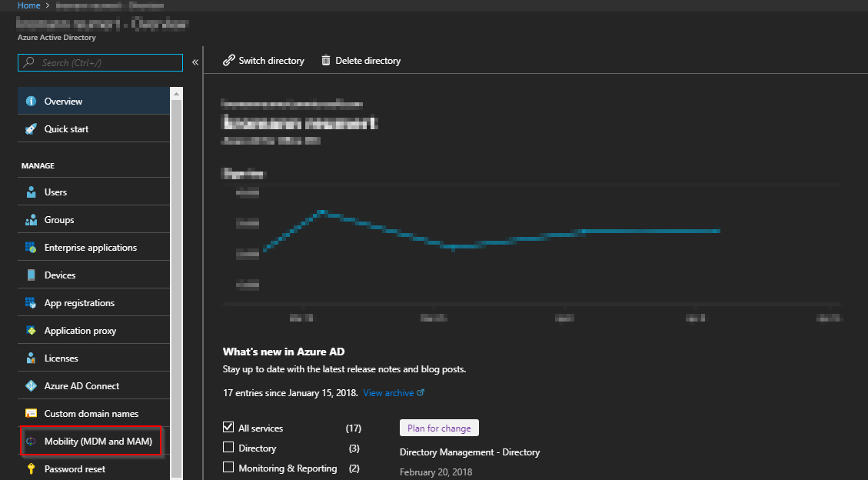Click the Directory Management - Directory entry
Viewport: 868px width, 480px height.
[470, 452]
